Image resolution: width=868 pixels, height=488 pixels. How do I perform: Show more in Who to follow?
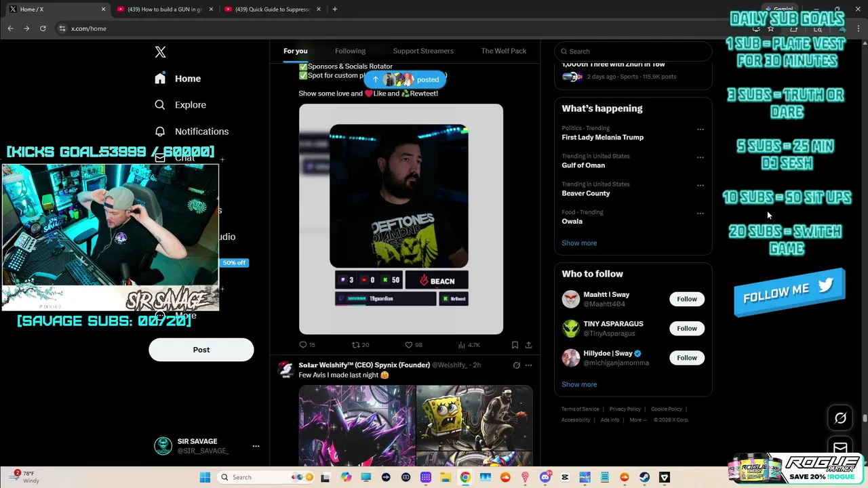click(x=579, y=384)
